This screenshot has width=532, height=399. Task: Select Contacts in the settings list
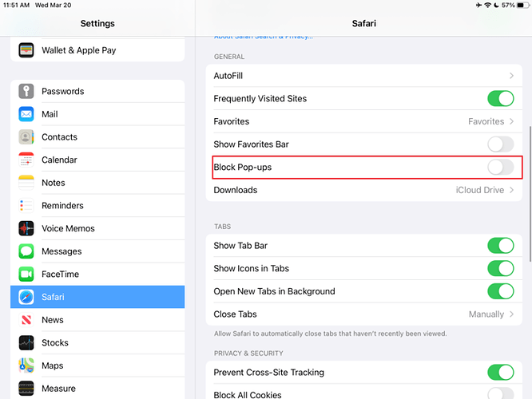[97, 137]
